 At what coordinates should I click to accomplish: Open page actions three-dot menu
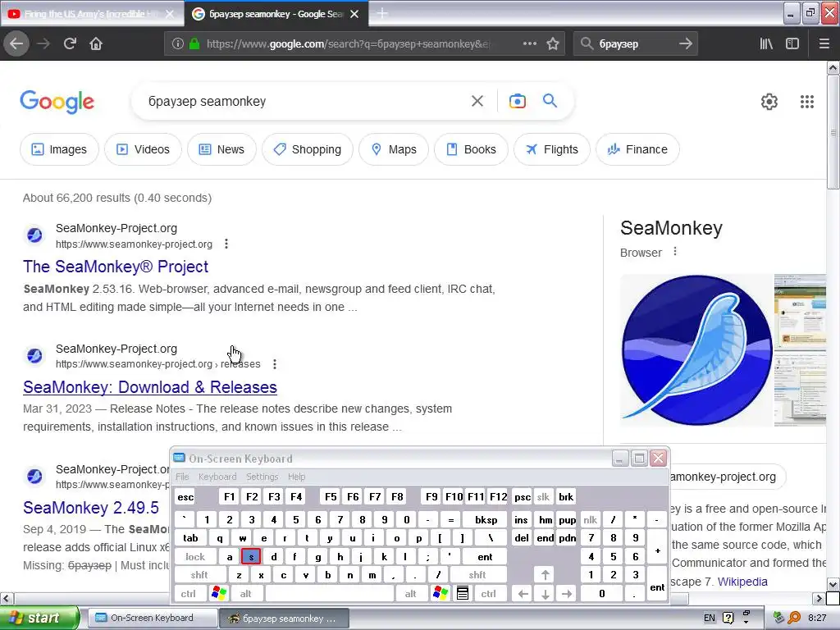(x=529, y=43)
